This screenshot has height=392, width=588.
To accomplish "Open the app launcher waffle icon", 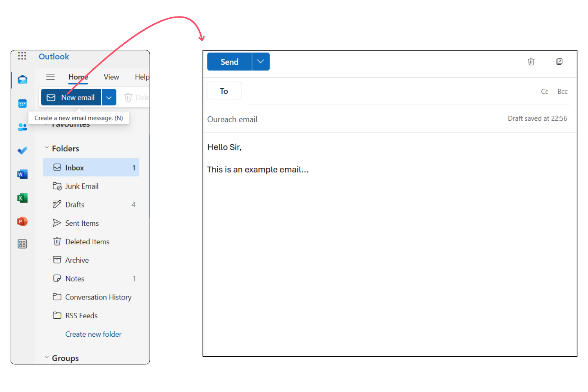I will click(22, 56).
